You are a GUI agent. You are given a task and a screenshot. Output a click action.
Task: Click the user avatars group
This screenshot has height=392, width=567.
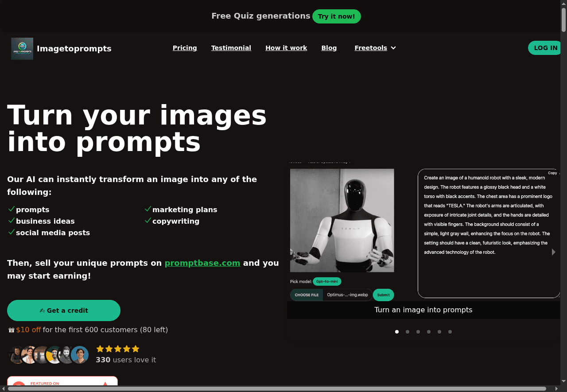coord(49,355)
